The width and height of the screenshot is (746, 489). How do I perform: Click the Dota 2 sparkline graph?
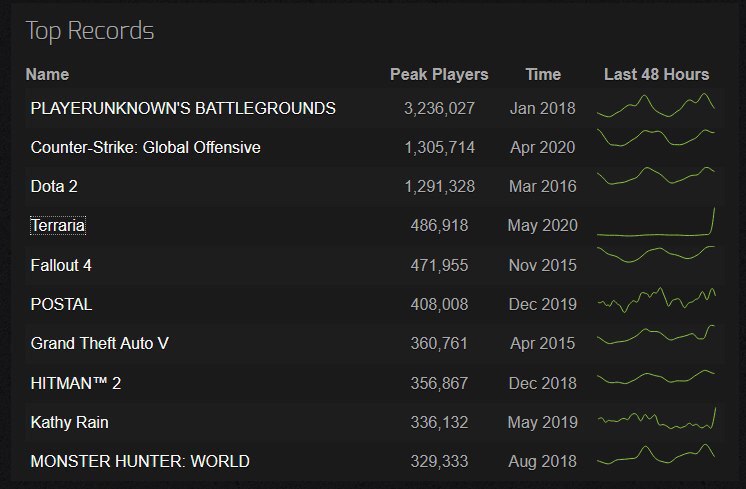[656, 176]
